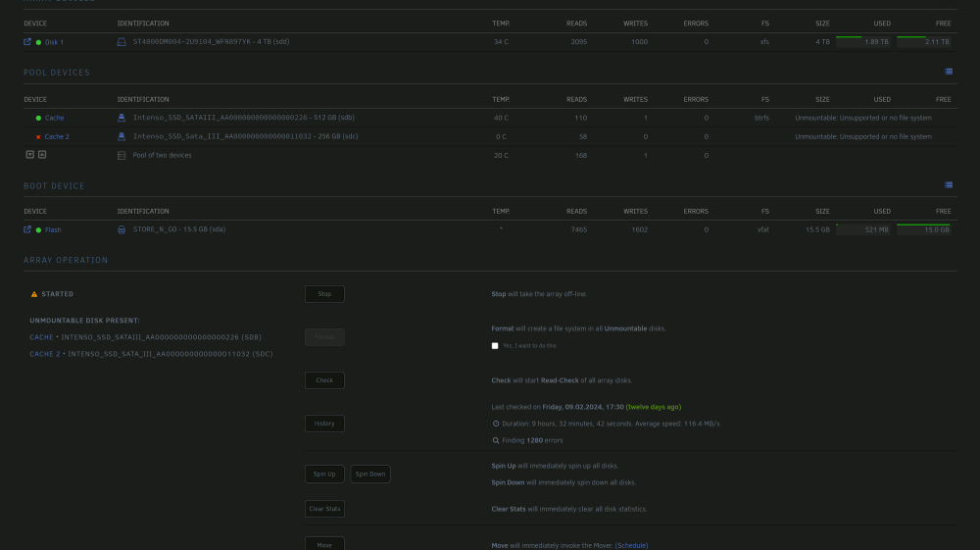
Task: Select the 'Pool of two devices' row text
Action: [162, 155]
